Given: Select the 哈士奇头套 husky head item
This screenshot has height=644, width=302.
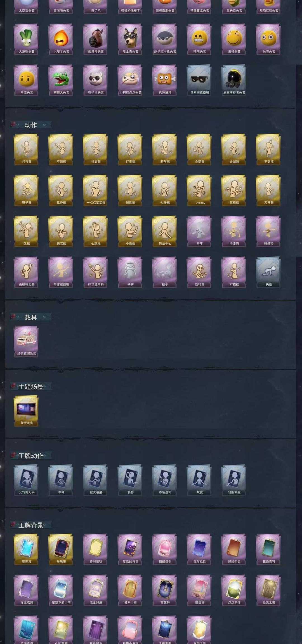Looking at the screenshot, I should (130, 39).
